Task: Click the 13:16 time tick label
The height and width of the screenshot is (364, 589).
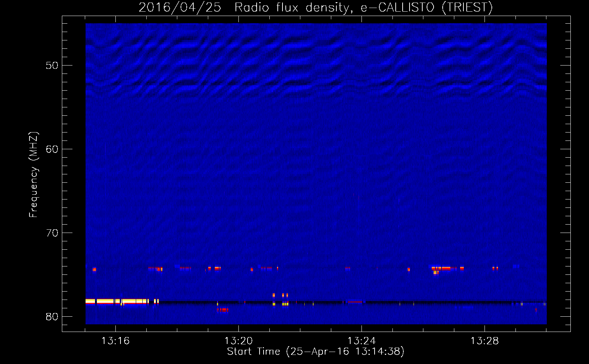Action: tap(115, 341)
